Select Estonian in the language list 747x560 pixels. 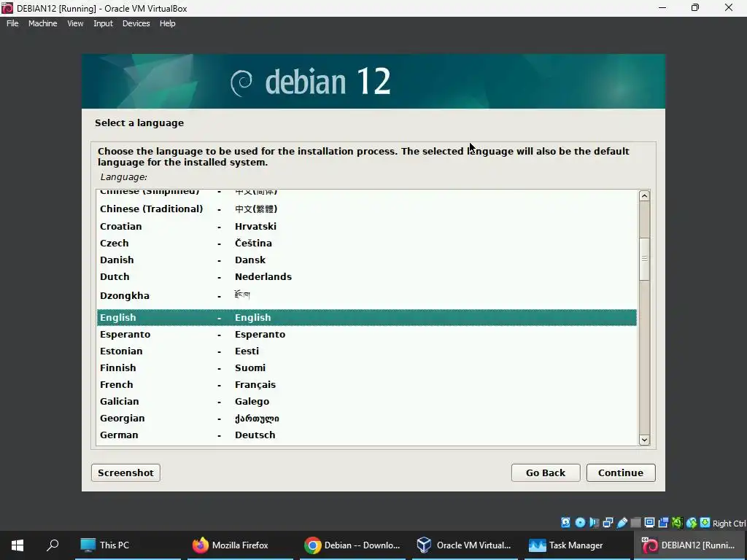(366, 351)
